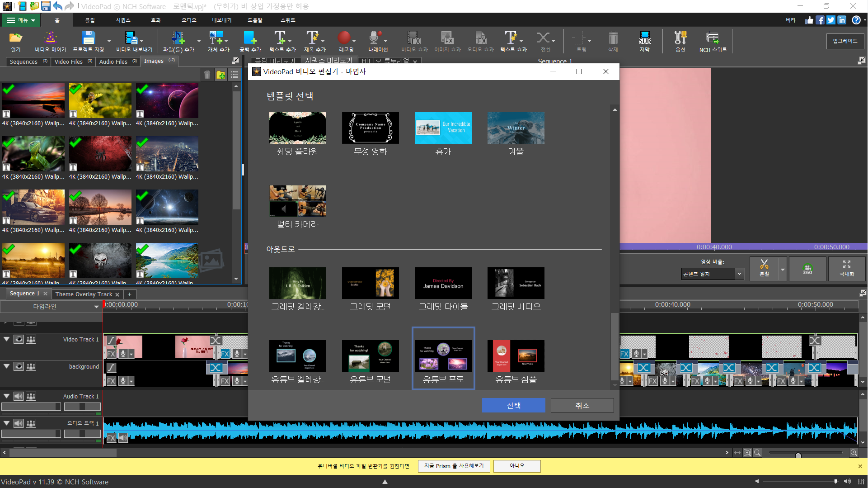
Task: Click the Facebook share icon
Action: [820, 20]
